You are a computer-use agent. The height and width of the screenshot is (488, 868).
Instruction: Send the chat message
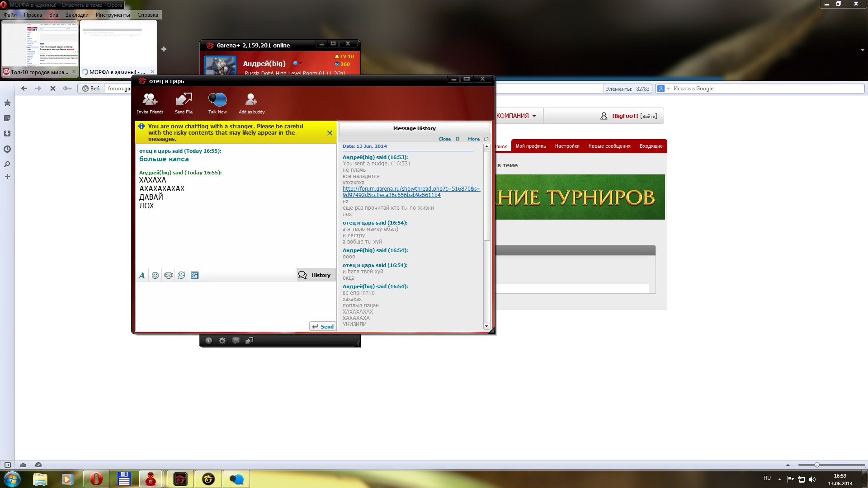[323, 326]
